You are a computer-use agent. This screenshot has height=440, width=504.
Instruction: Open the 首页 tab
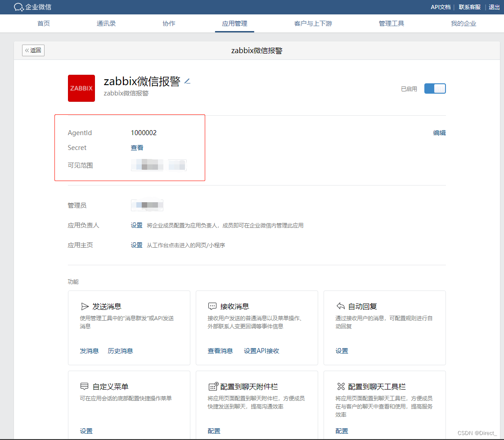[x=43, y=23]
